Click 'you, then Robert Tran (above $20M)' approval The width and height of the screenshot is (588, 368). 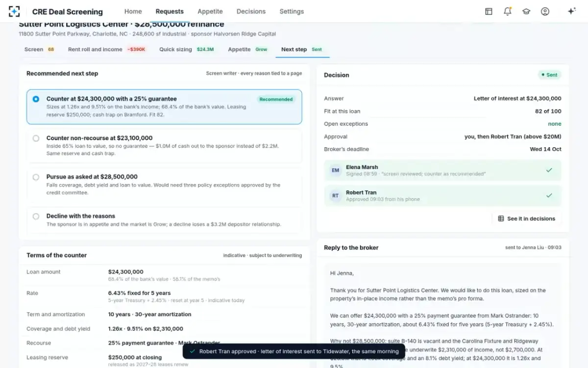[x=513, y=137]
